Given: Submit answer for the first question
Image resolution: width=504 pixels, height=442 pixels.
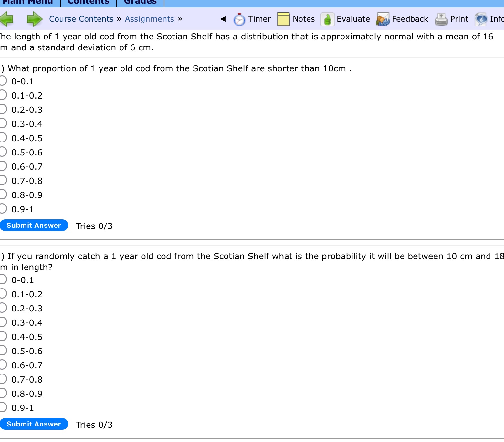Looking at the screenshot, I should coord(34,225).
